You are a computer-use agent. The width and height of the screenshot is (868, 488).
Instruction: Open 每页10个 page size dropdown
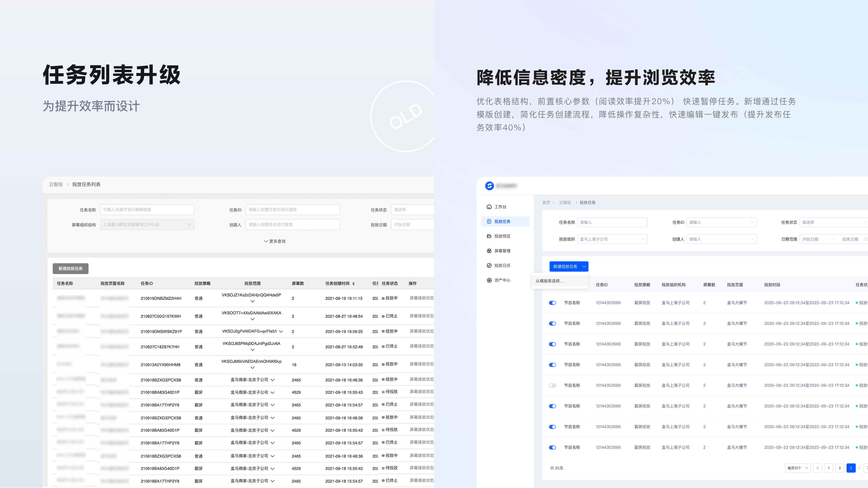tap(797, 468)
